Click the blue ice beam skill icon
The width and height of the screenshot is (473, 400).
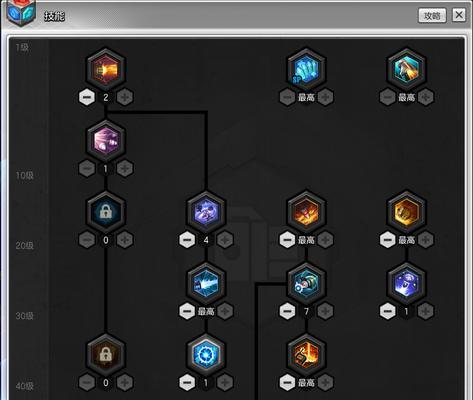(x=206, y=283)
